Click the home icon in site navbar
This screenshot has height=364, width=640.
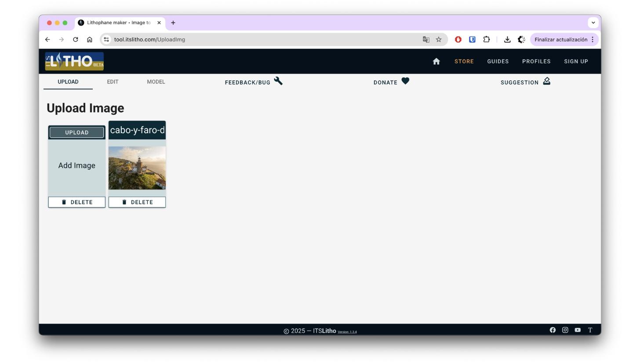click(x=436, y=62)
